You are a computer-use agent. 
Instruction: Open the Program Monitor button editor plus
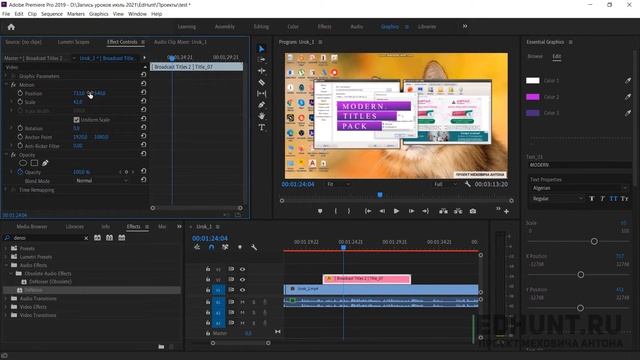click(x=506, y=211)
